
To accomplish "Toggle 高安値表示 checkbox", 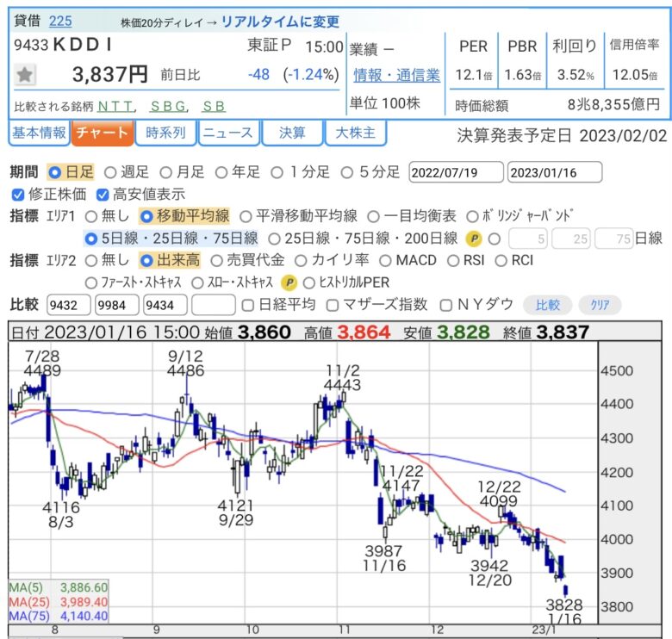I will pos(103,195).
